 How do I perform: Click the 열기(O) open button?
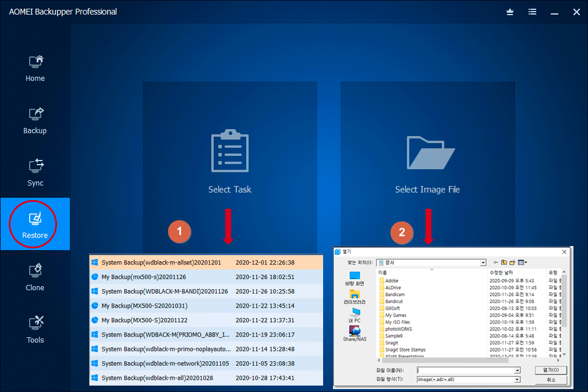coord(551,370)
